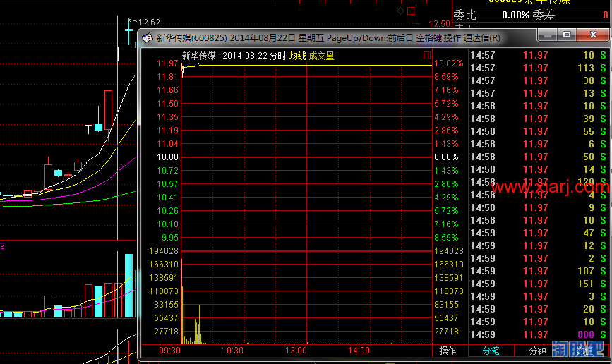This screenshot has height=364, width=612.
Task: Switch to the 分笔 tab
Action: click(491, 351)
